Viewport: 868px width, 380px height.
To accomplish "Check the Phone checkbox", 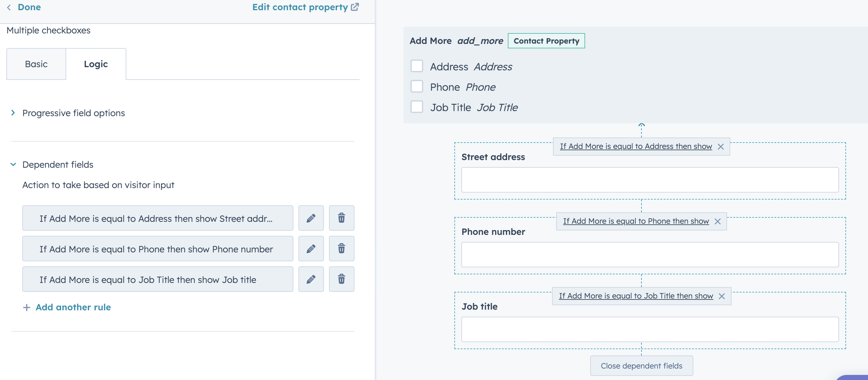I will point(416,86).
